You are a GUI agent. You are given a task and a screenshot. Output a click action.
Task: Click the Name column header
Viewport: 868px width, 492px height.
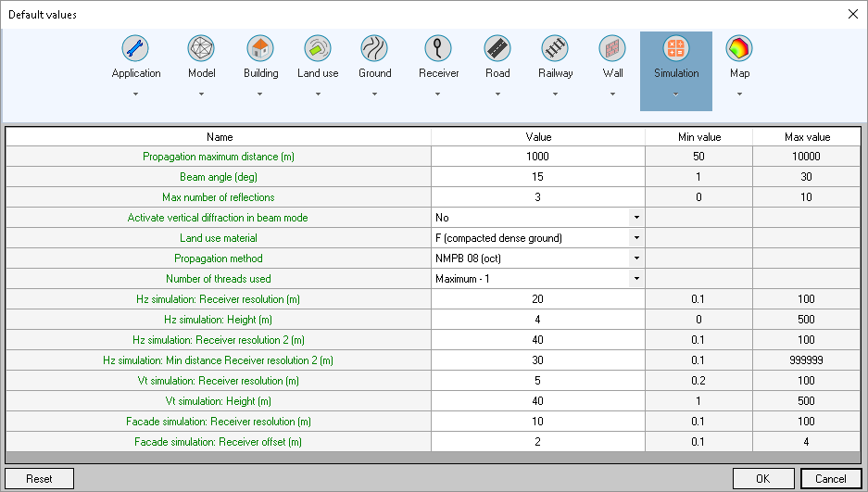tap(220, 137)
